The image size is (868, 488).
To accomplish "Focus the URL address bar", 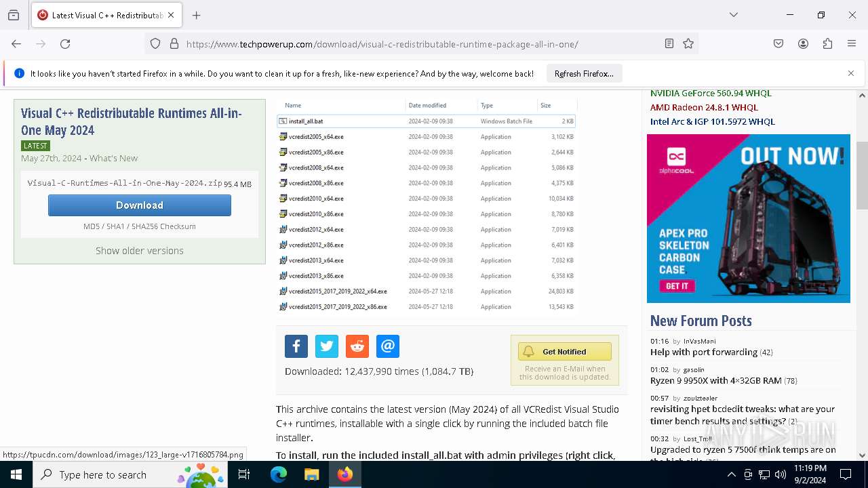I will [420, 44].
